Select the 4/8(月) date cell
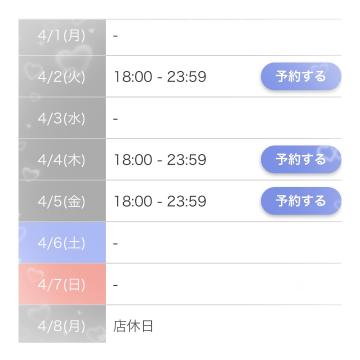The height and width of the screenshot is (360, 360). click(62, 324)
